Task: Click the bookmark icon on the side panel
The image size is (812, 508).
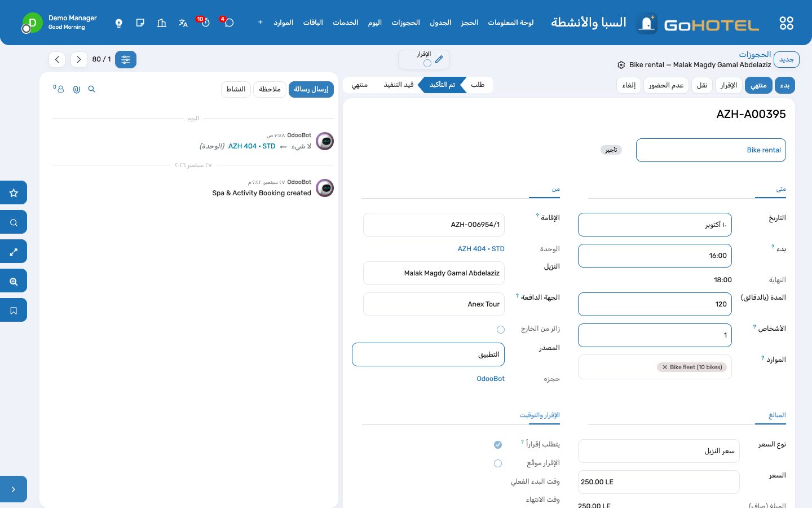Action: (14, 310)
